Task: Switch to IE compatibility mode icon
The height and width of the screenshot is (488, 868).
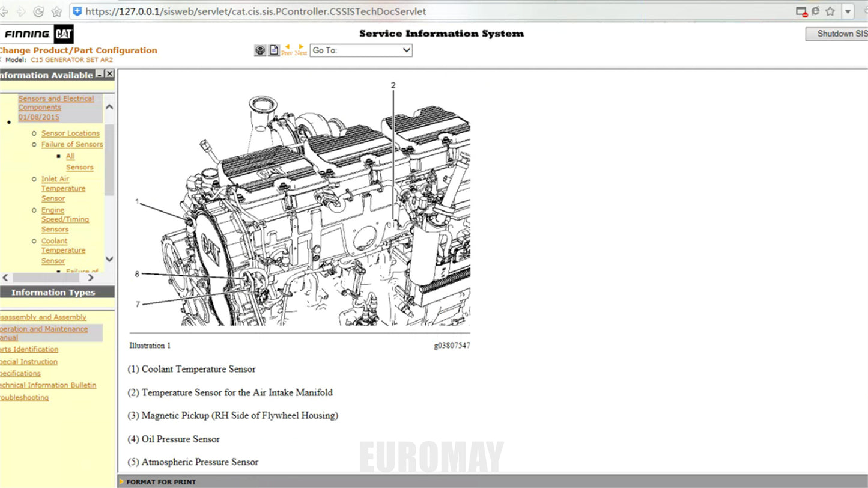Action: pyautogui.click(x=816, y=11)
